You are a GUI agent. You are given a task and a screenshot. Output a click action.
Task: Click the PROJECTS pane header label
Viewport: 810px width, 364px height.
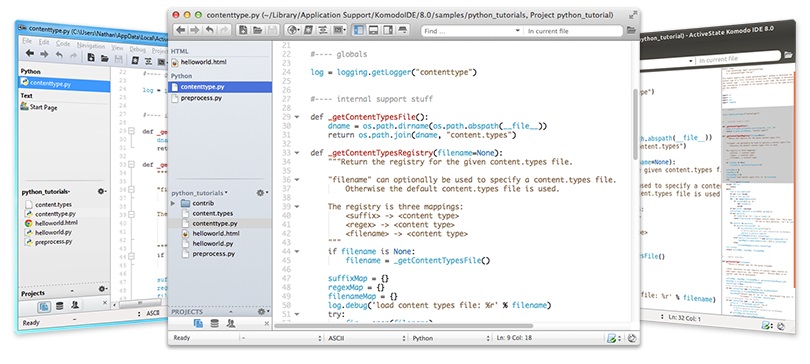click(x=187, y=312)
